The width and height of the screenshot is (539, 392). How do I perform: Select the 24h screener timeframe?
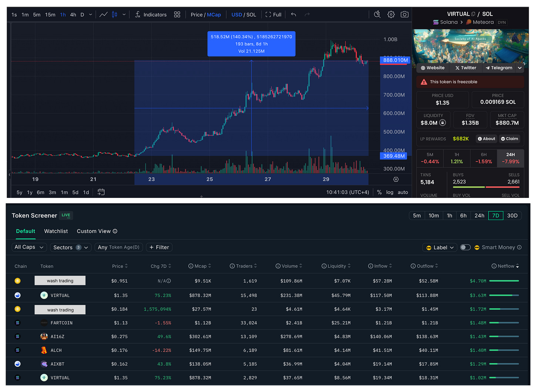(479, 216)
